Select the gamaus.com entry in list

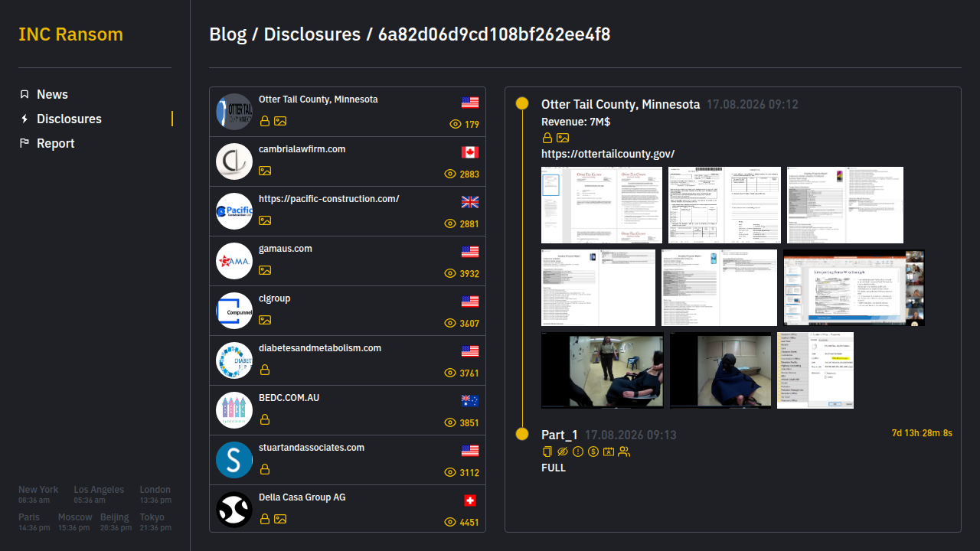348,261
